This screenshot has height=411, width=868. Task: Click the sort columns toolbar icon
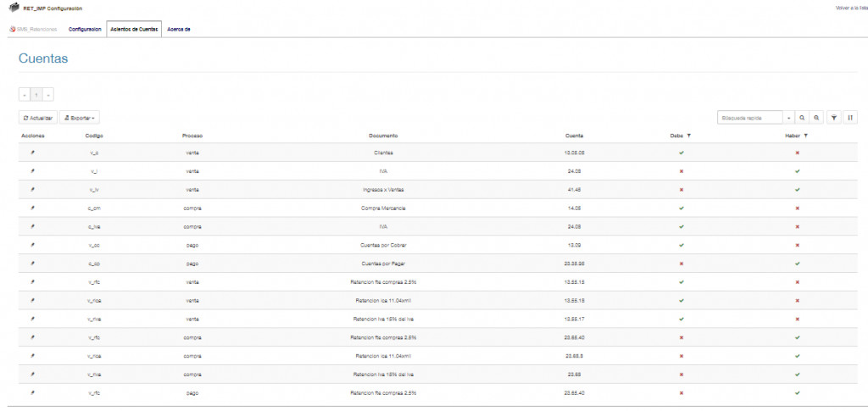(x=850, y=118)
